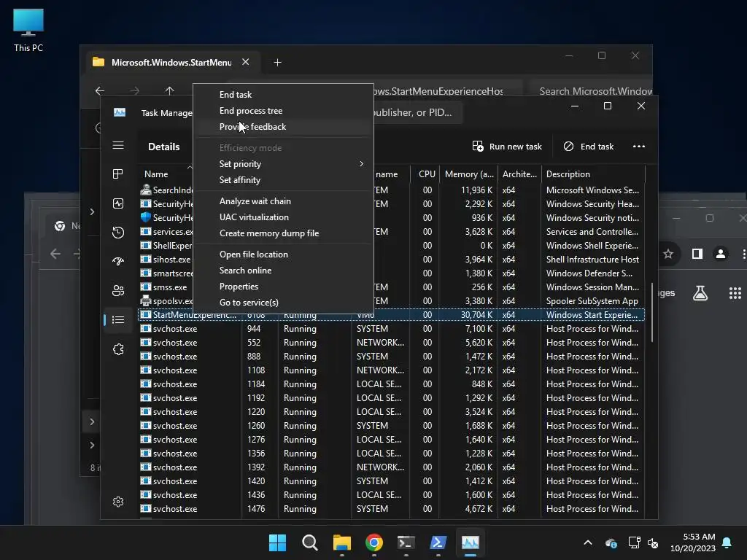Sort by Architecture column header
747x560 pixels.
tap(519, 174)
